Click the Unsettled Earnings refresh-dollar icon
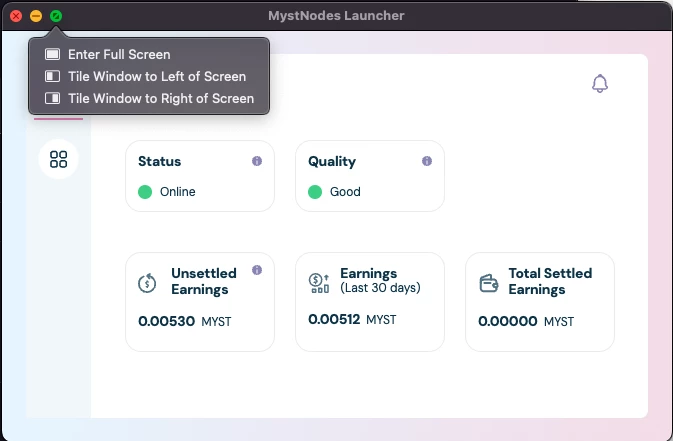The height and width of the screenshot is (441, 673). (147, 283)
